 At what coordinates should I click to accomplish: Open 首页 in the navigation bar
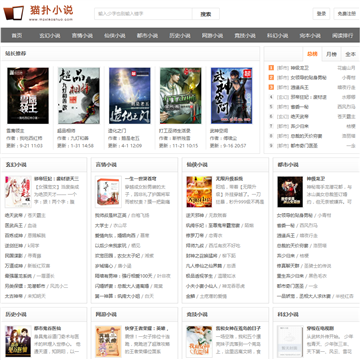(17, 35)
